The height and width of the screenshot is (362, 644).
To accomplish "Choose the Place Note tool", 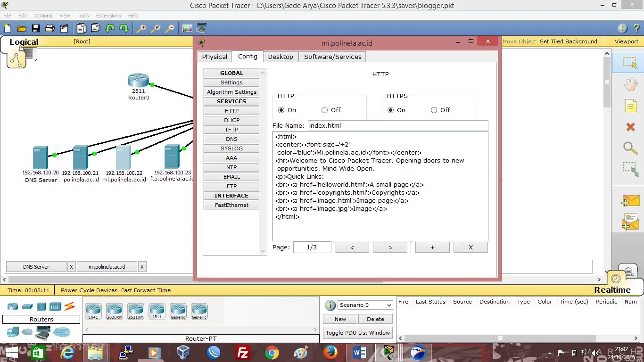I will point(630,106).
